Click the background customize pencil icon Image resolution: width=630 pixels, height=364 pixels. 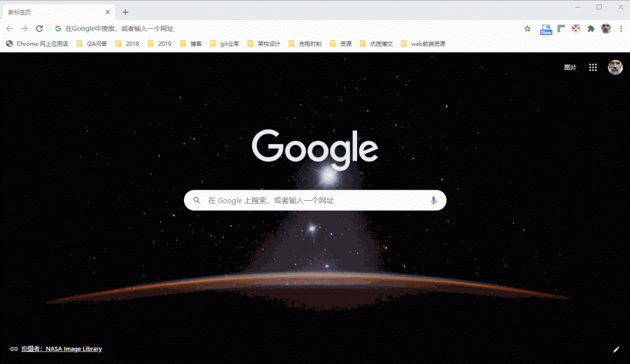coord(616,349)
